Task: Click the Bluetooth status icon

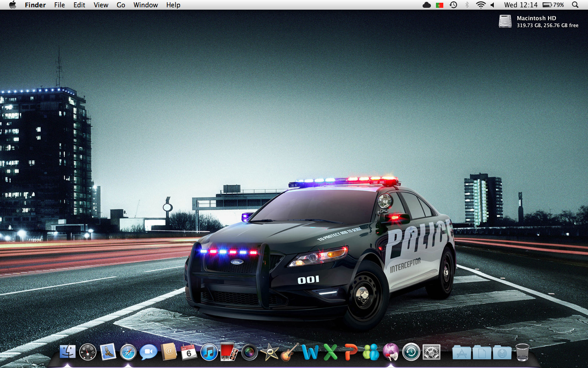Action: pos(467,5)
